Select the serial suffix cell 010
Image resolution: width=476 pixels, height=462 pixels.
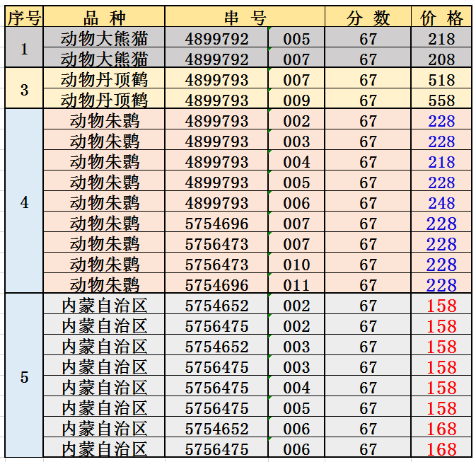pyautogui.click(x=296, y=265)
